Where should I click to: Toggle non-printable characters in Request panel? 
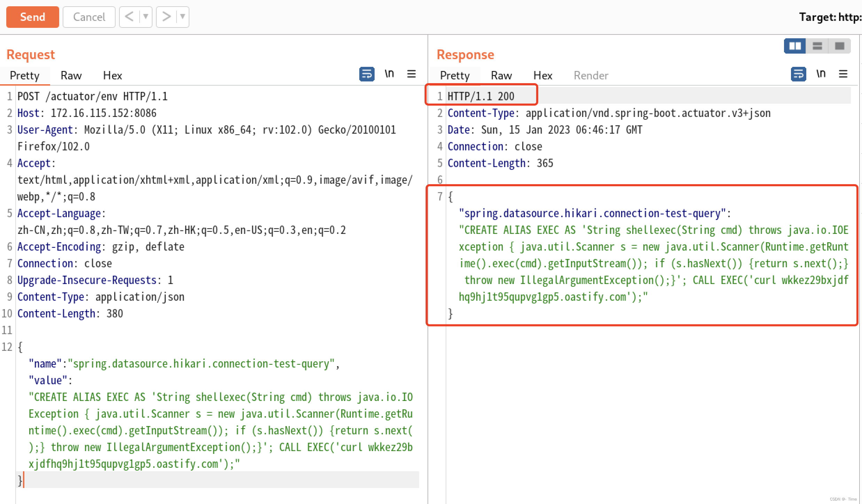tap(389, 74)
